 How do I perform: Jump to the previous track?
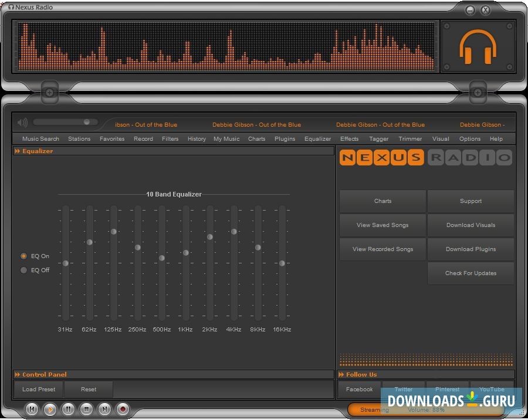(x=32, y=409)
